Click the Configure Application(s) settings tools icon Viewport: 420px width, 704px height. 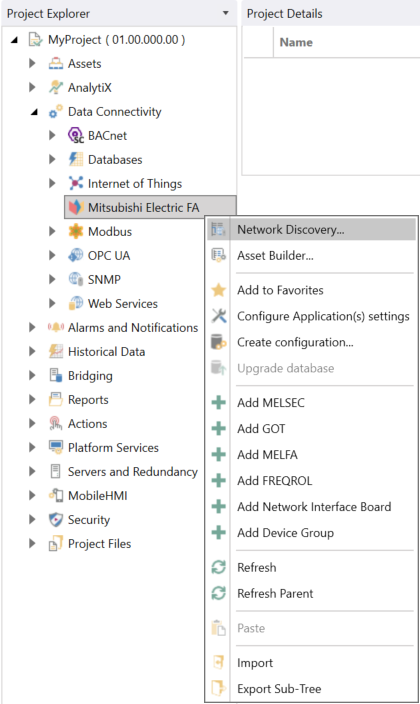coord(219,316)
